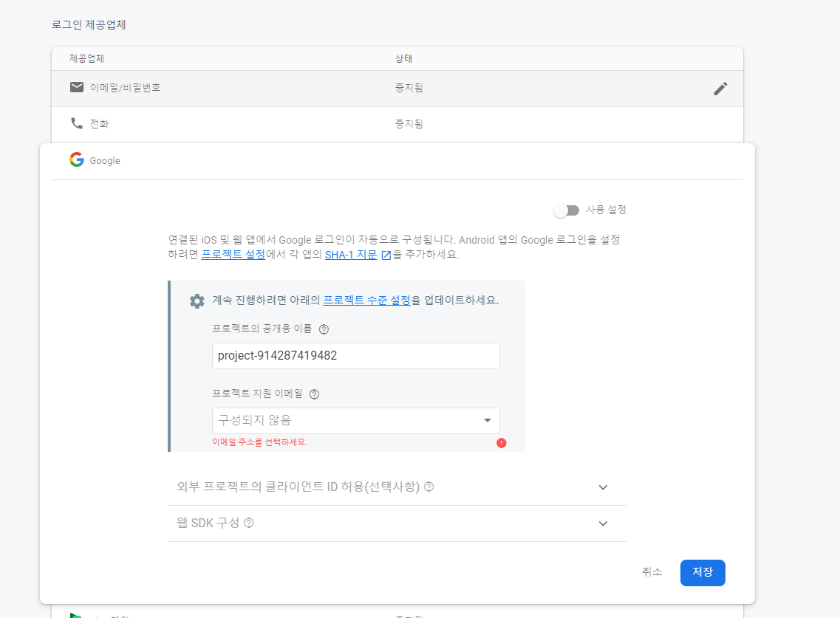Click the gear icon beside 계속 진행하려면
This screenshot has height=618, width=840.
point(197,301)
